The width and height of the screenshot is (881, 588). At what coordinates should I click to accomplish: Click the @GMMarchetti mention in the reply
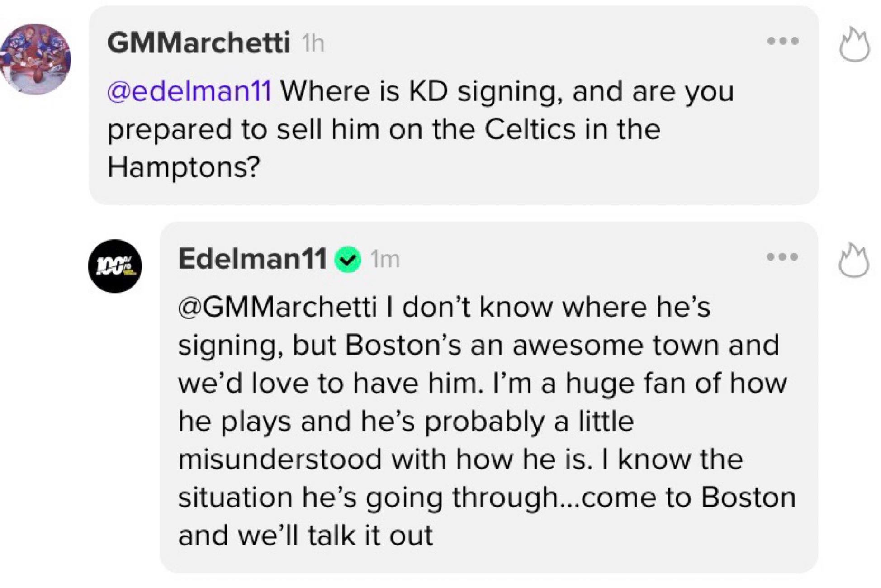(x=277, y=307)
